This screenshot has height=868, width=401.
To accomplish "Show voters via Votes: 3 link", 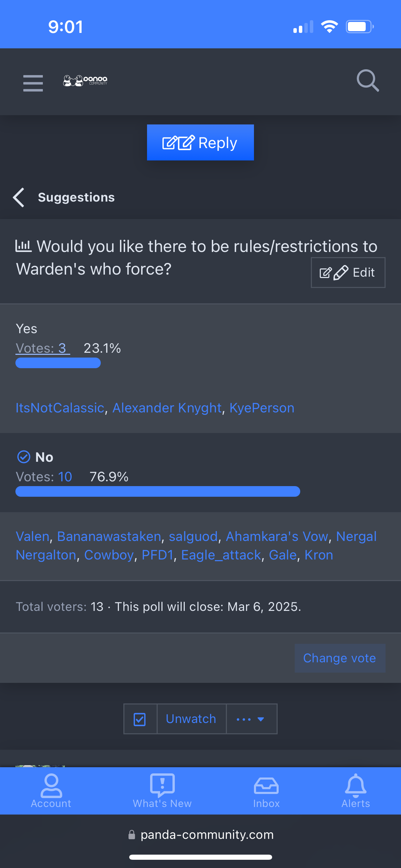I will (42, 348).
